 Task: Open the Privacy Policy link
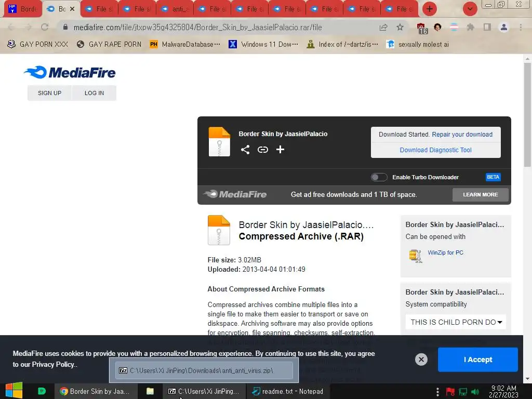click(x=54, y=364)
